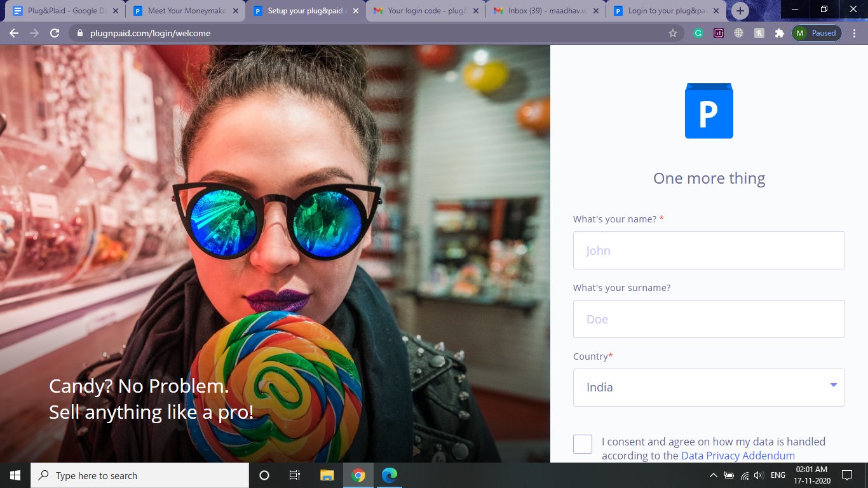Reload the plugnpaid page
The image size is (868, 488).
pyautogui.click(x=55, y=33)
